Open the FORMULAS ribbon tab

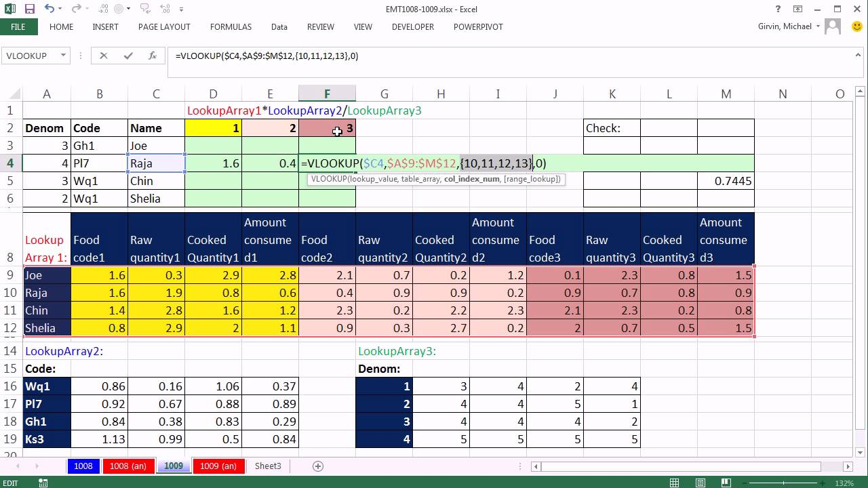click(x=231, y=27)
